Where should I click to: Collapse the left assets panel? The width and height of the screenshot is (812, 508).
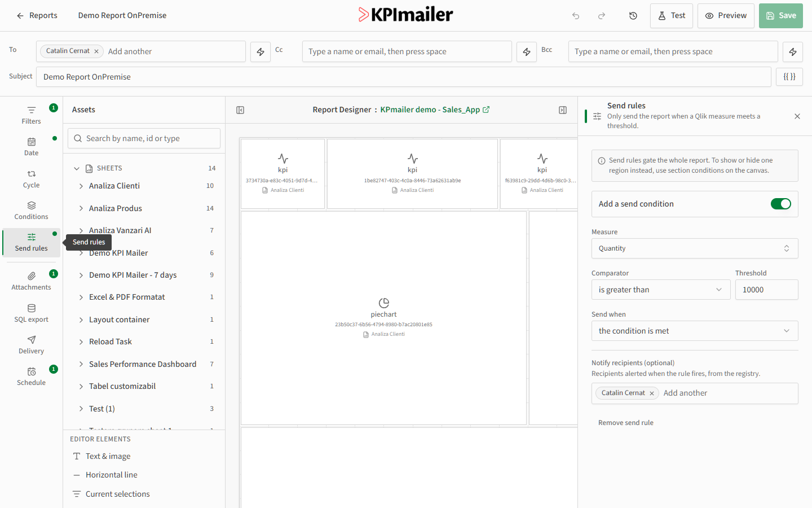[240, 110]
